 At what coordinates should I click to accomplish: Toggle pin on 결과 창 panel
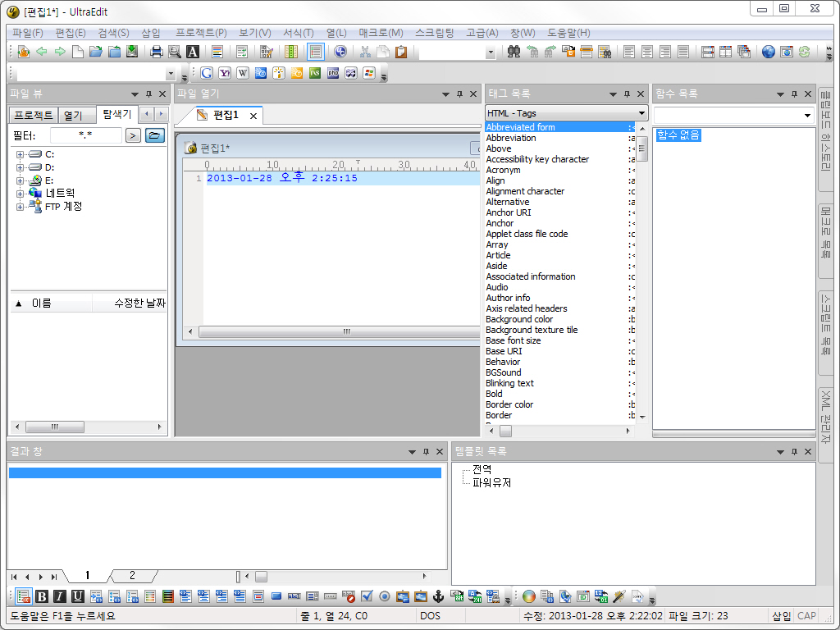[x=426, y=452]
